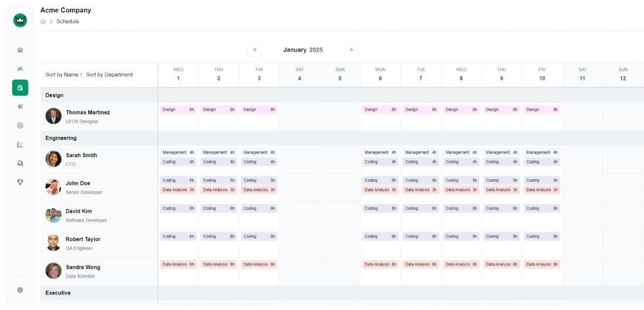The width and height of the screenshot is (644, 310).
Task: Open Sandra Wong's Data Analysis 8h Jan 1
Action: point(178,264)
